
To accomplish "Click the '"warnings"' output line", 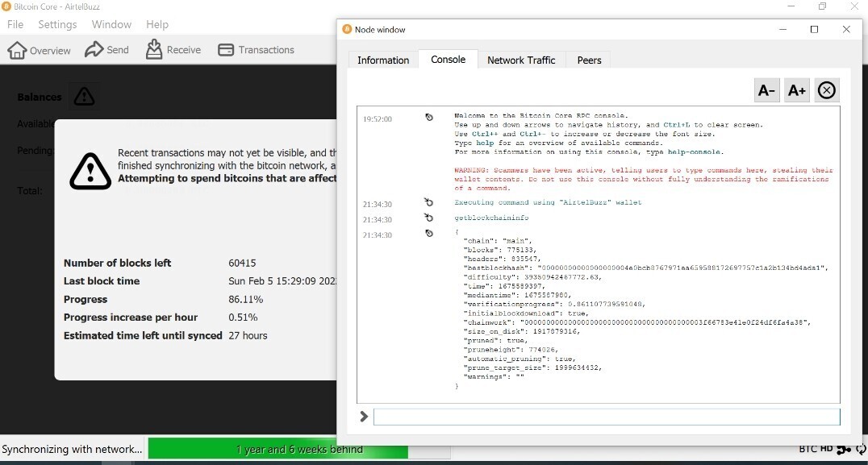I will [493, 377].
